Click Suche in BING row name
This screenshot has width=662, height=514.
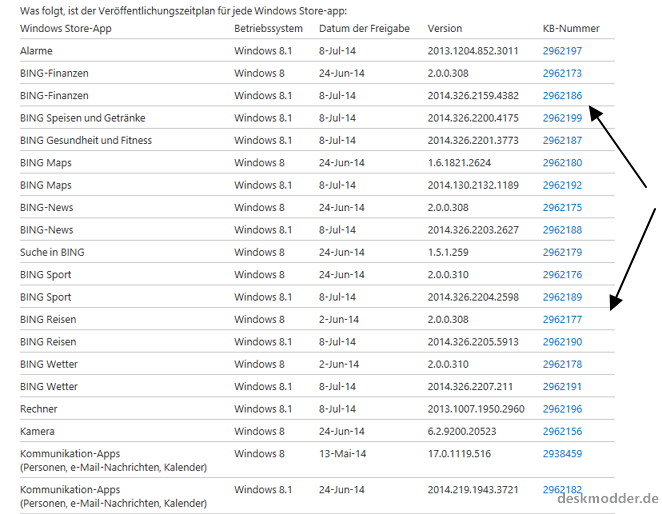tap(52, 252)
